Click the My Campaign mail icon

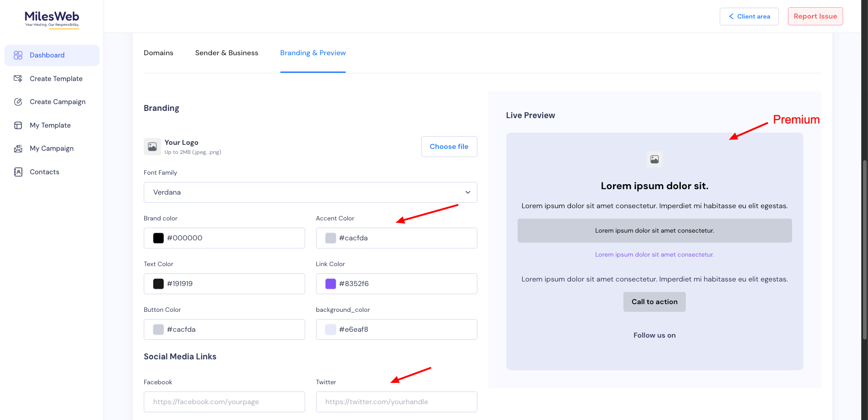pyautogui.click(x=18, y=148)
